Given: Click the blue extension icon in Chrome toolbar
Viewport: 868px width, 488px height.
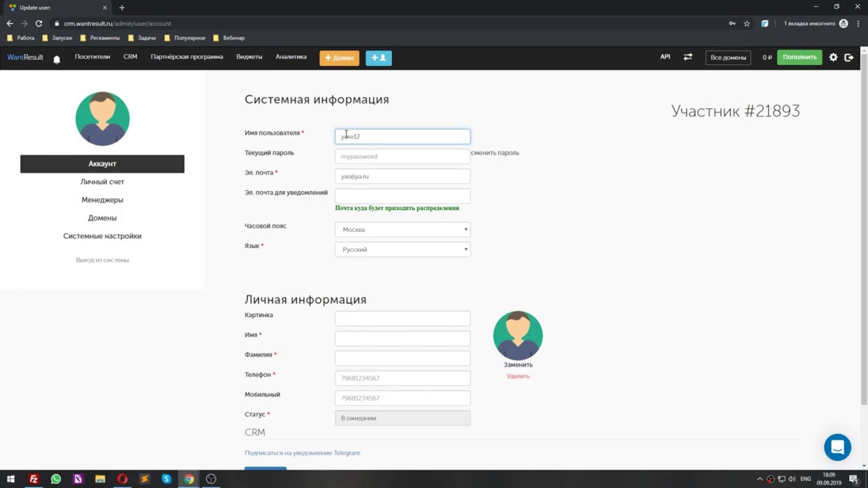Looking at the screenshot, I should click(x=765, y=24).
